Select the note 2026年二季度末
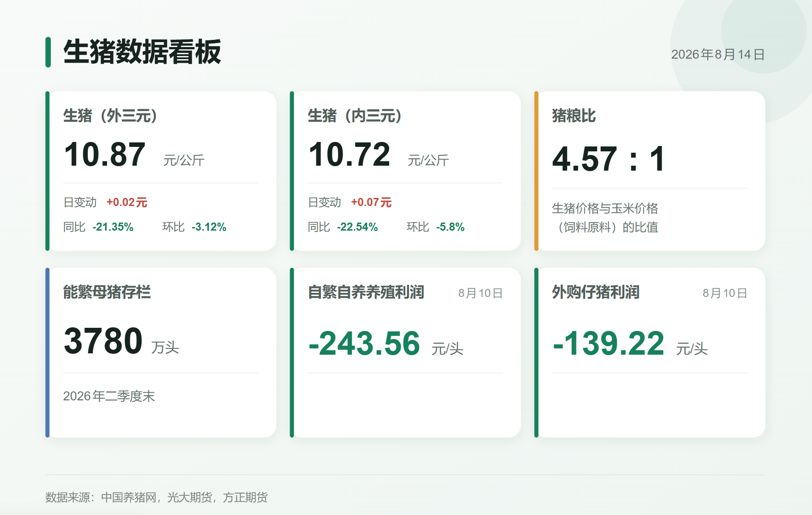 109,396
